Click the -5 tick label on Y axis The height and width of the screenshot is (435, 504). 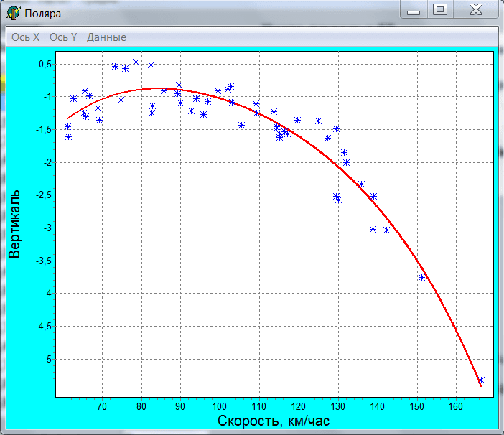coord(44,359)
